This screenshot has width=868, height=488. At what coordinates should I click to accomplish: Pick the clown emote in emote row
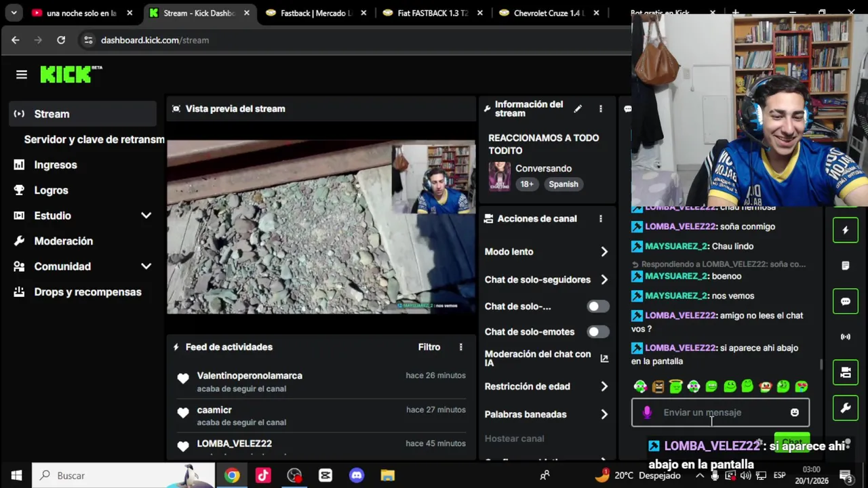tap(766, 386)
